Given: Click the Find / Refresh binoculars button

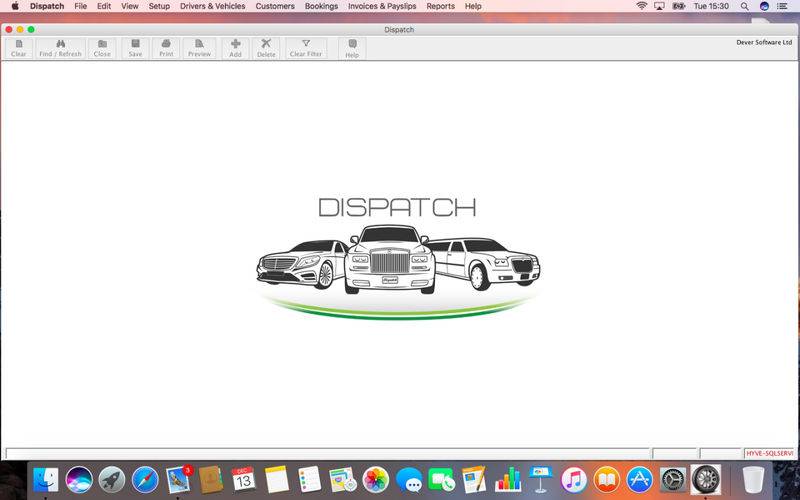Looking at the screenshot, I should [x=60, y=48].
